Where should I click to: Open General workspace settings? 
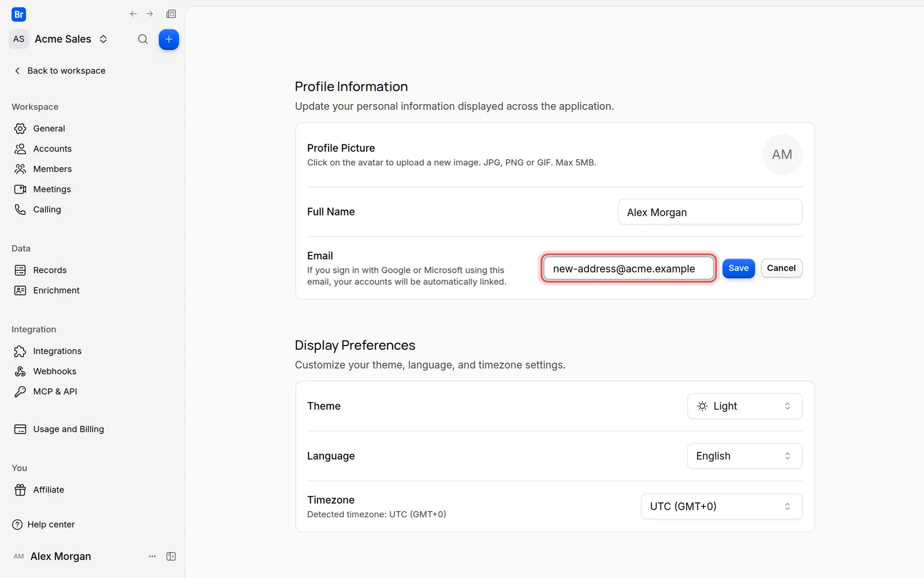[49, 128]
